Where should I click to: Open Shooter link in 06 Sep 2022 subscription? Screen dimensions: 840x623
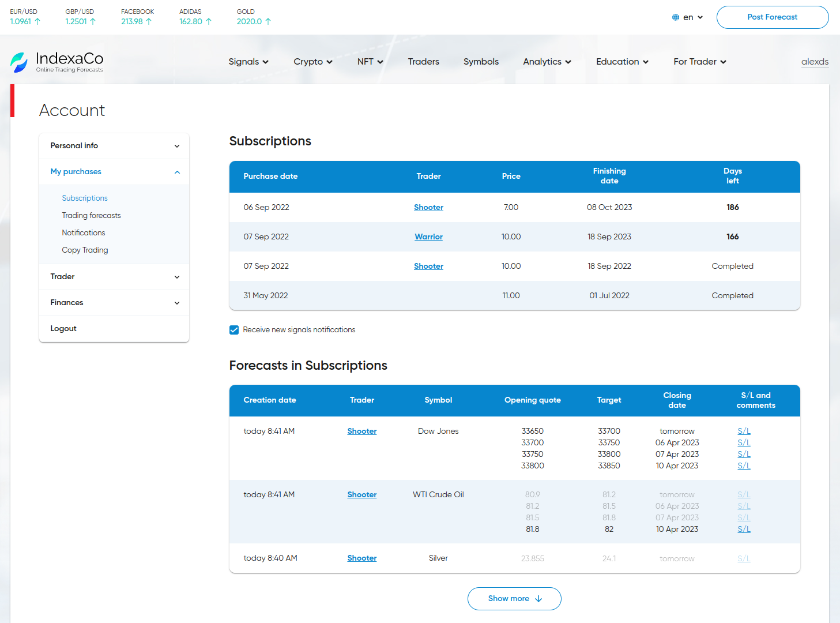(x=429, y=208)
